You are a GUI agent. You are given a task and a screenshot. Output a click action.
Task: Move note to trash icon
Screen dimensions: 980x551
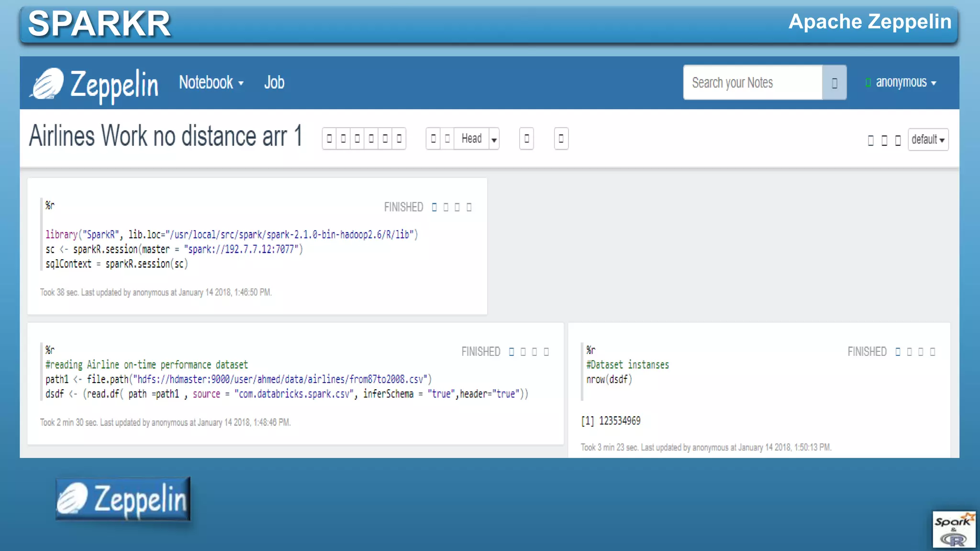(526, 139)
